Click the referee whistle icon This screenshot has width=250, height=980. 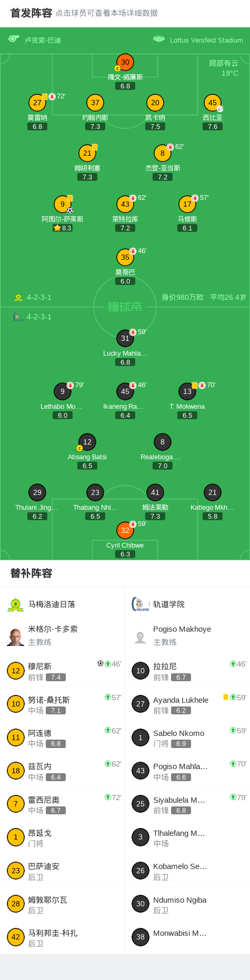(14, 39)
